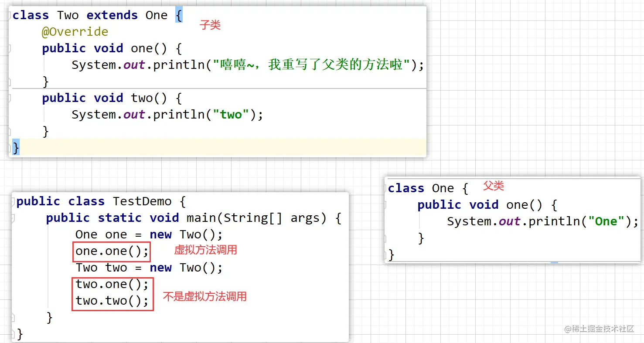Screen dimensions: 644x343
Task: Click the @Override annotation
Action: 75,32
